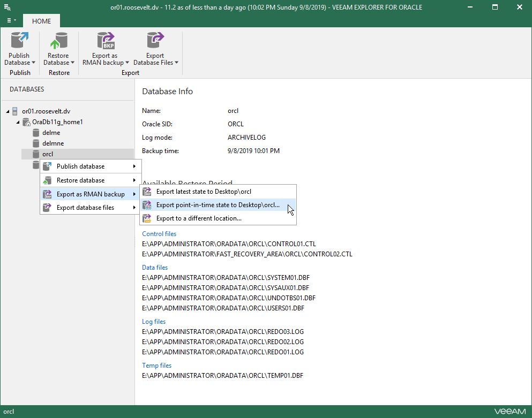Click the Log files heading
532x418 pixels.
[x=154, y=322]
